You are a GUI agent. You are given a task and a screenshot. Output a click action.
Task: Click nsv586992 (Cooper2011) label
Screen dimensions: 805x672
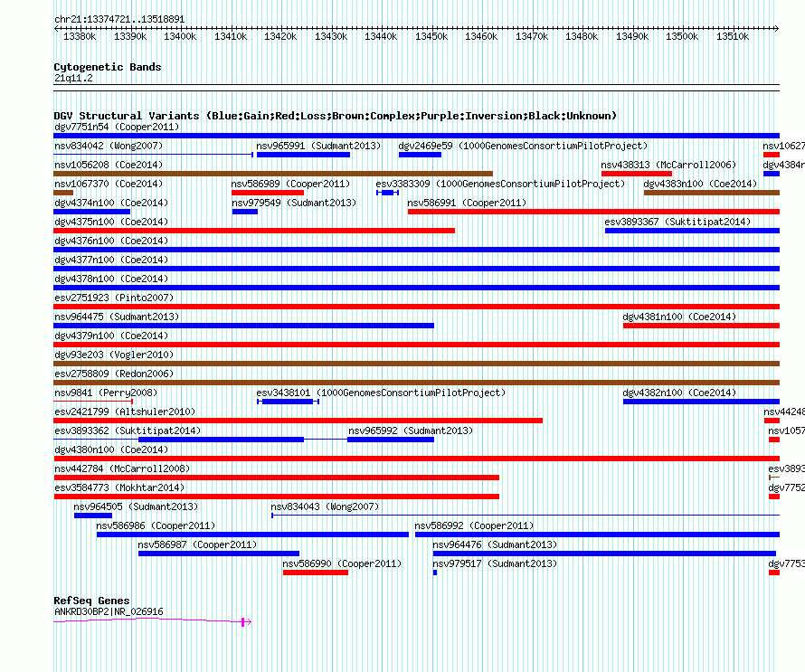pyautogui.click(x=474, y=525)
